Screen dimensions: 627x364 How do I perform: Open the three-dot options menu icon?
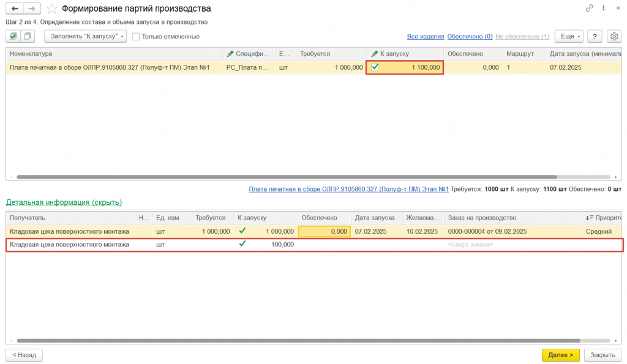coord(603,8)
